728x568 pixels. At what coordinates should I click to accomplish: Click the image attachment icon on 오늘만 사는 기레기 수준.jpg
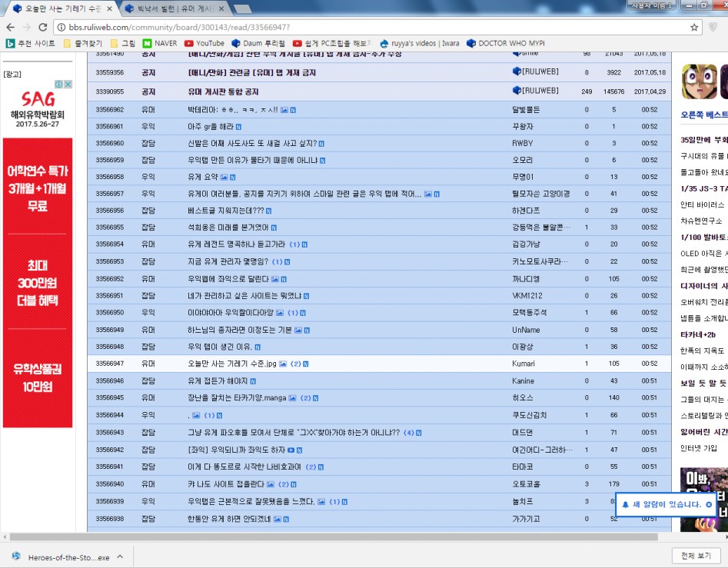pos(283,363)
